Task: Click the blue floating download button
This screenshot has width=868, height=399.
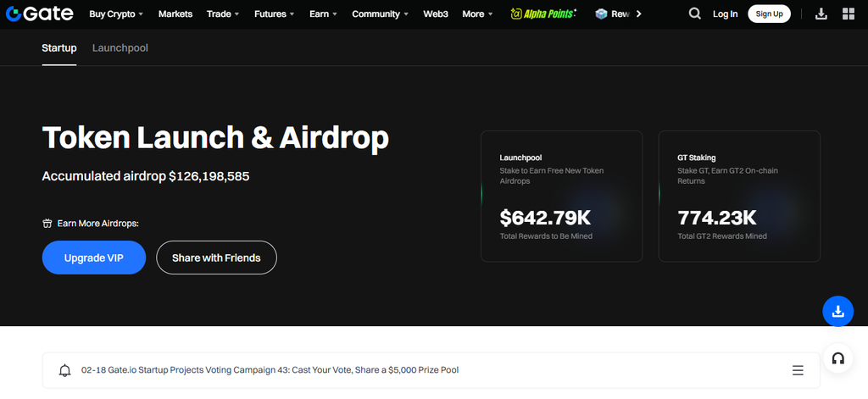Action: [838, 311]
